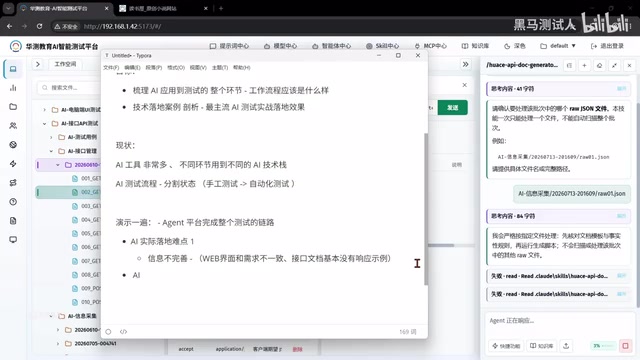Viewport: 640px width, 360px height.
Task: Click the 华测教育 platform logo
Action: pos(16,46)
